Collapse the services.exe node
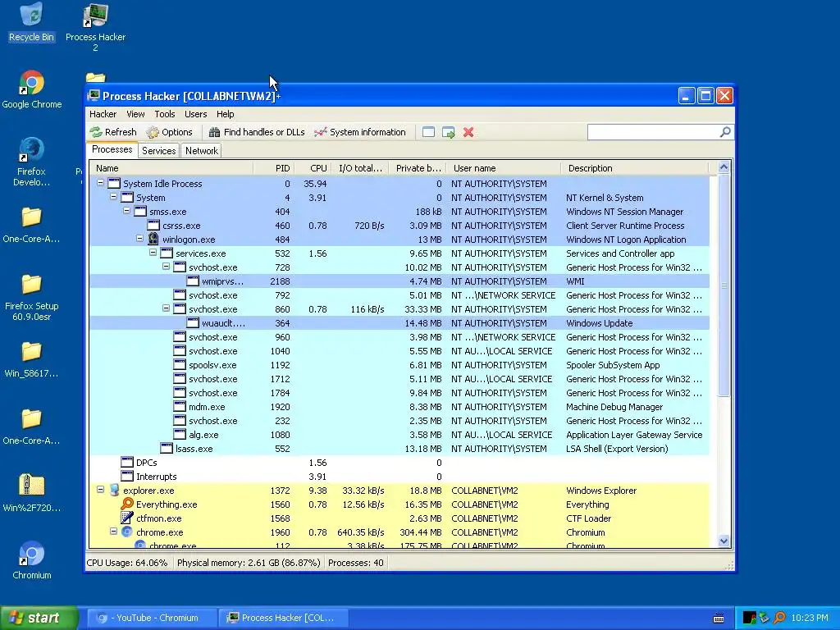840x630 pixels. pos(153,253)
